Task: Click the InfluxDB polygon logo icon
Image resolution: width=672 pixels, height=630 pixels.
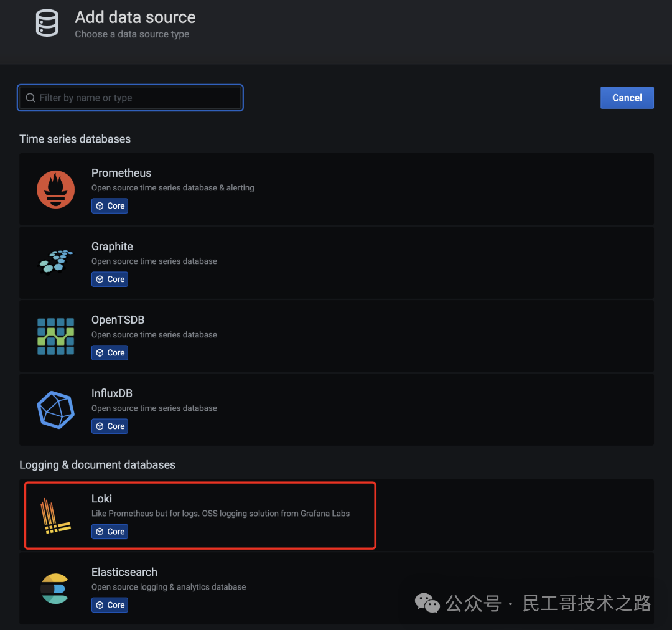Action: point(56,410)
